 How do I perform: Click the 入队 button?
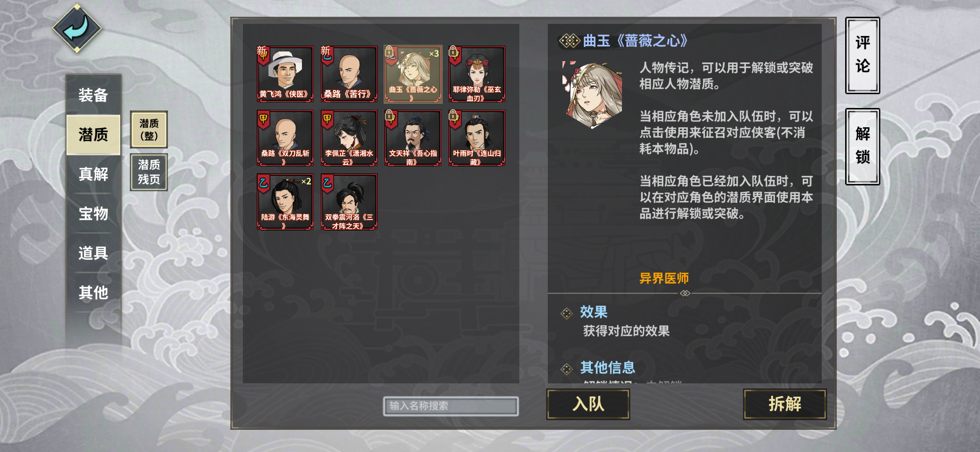(x=588, y=404)
